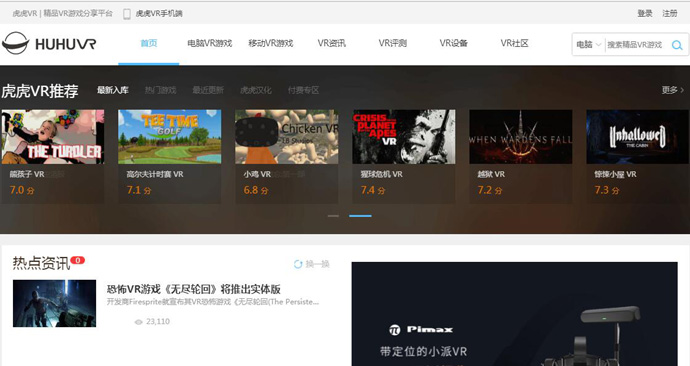Click the 换一换 refresh icon

pos(298,264)
